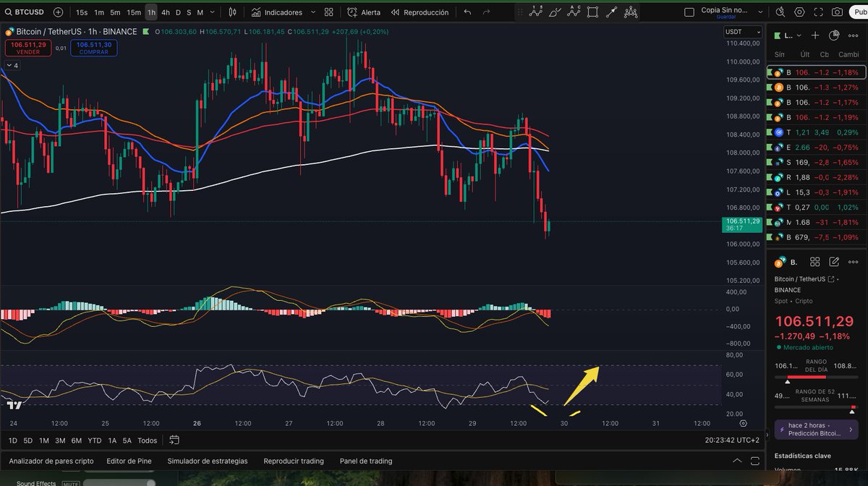Open time axis settings gear icon
Screen dimensions: 868x486
click(743, 423)
